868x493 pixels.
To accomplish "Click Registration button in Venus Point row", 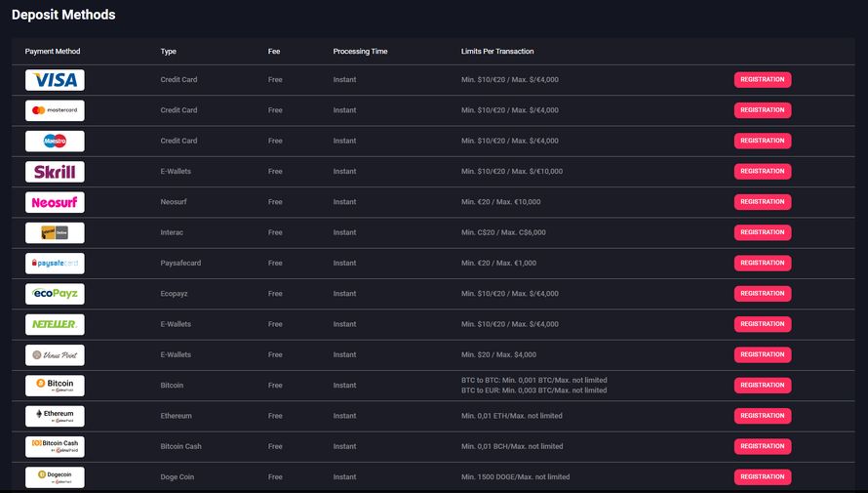I will point(763,354).
